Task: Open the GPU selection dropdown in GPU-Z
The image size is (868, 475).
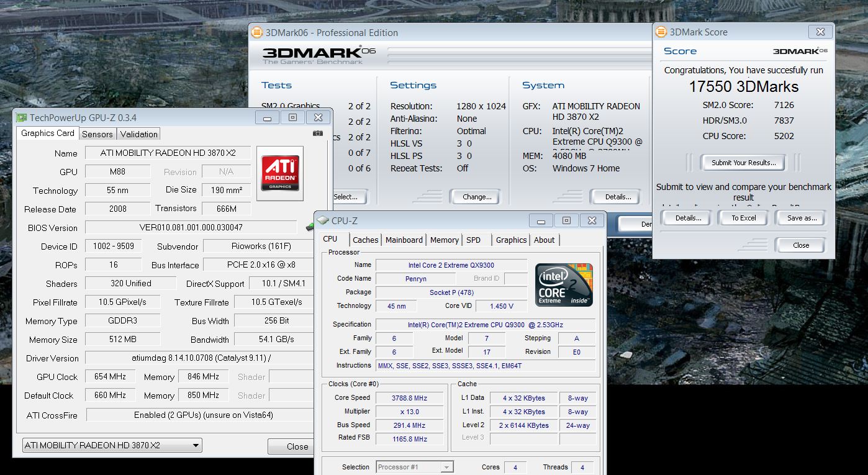Action: pyautogui.click(x=112, y=445)
